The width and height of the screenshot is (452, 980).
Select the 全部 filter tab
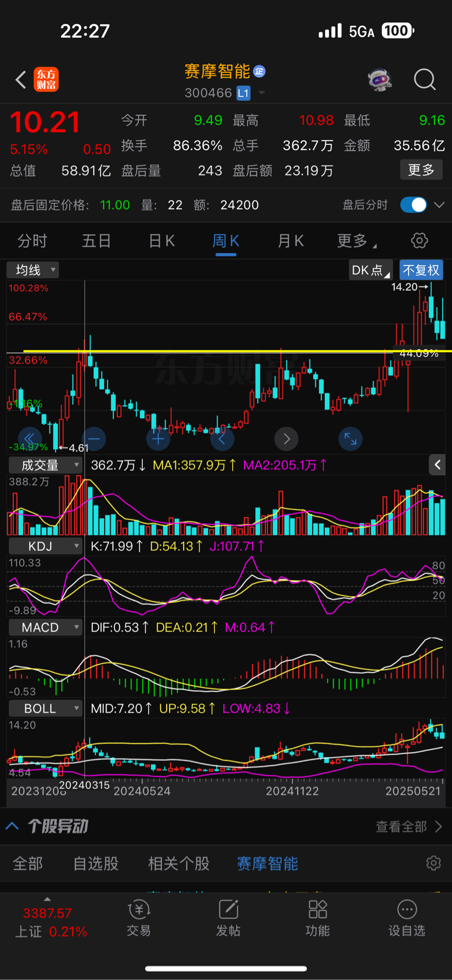click(28, 863)
